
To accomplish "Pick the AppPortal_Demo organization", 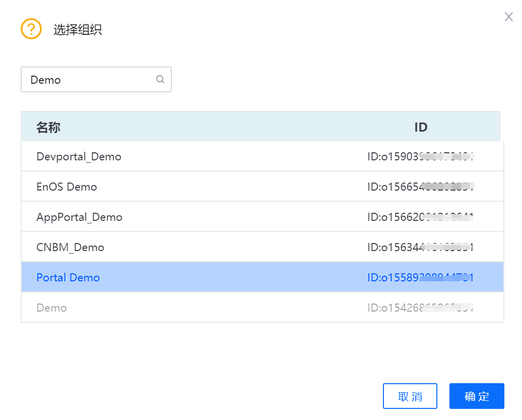I will [80, 217].
